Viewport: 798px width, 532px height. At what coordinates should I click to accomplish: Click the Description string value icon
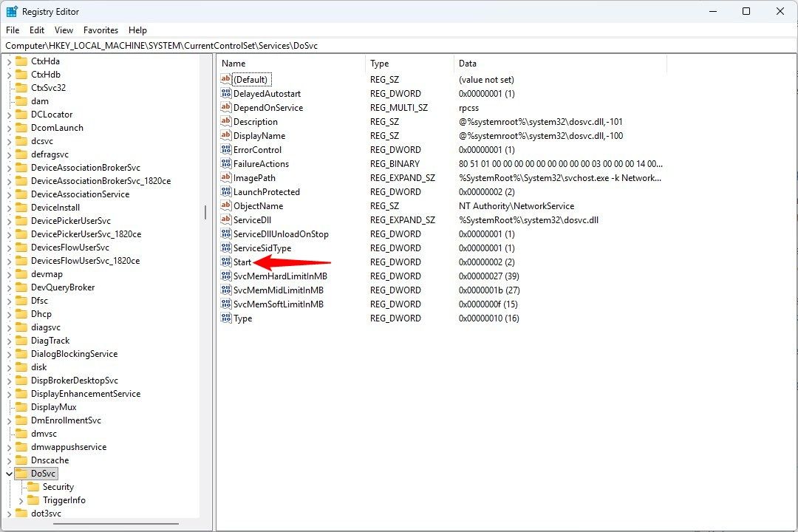coord(226,121)
